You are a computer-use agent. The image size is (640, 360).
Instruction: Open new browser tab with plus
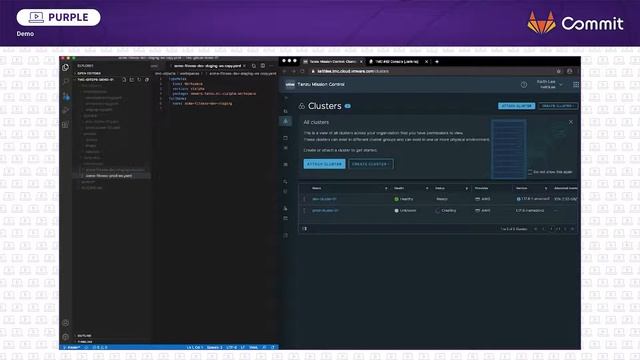click(x=437, y=62)
